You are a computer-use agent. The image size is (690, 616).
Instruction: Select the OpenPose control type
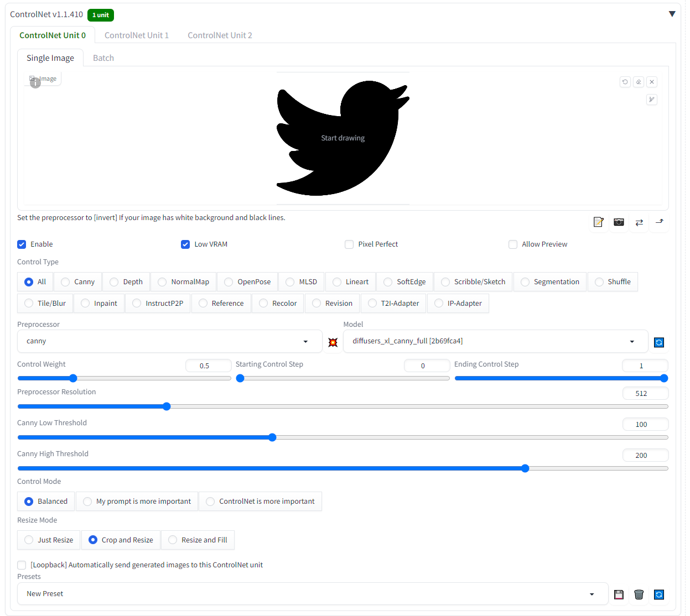229,282
